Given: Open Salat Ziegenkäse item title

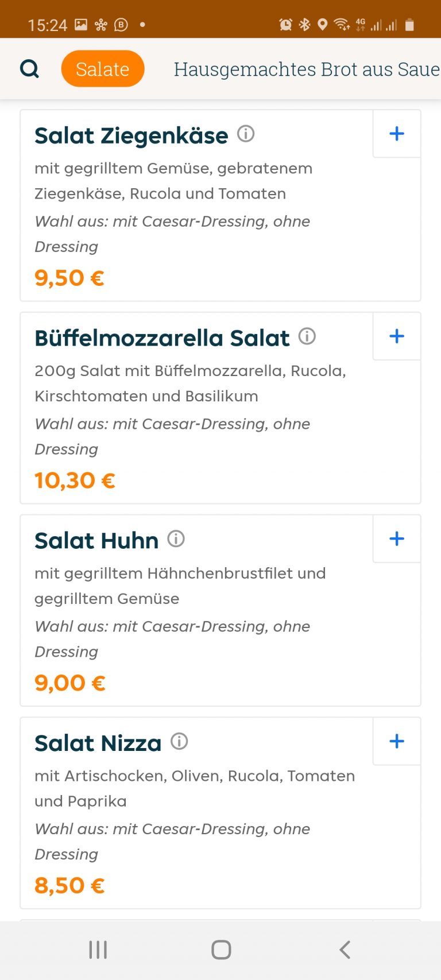Looking at the screenshot, I should coord(131,136).
